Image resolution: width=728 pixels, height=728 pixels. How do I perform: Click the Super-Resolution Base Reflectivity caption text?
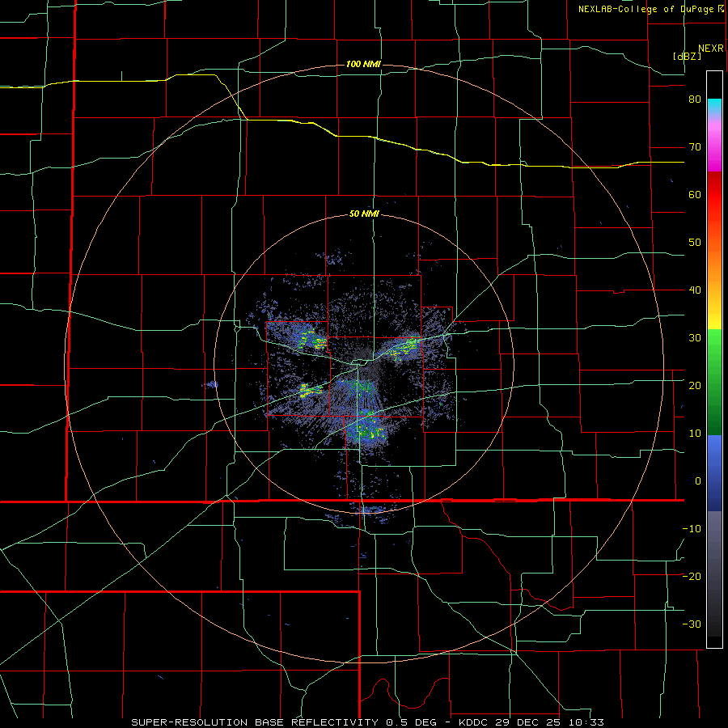click(x=367, y=722)
